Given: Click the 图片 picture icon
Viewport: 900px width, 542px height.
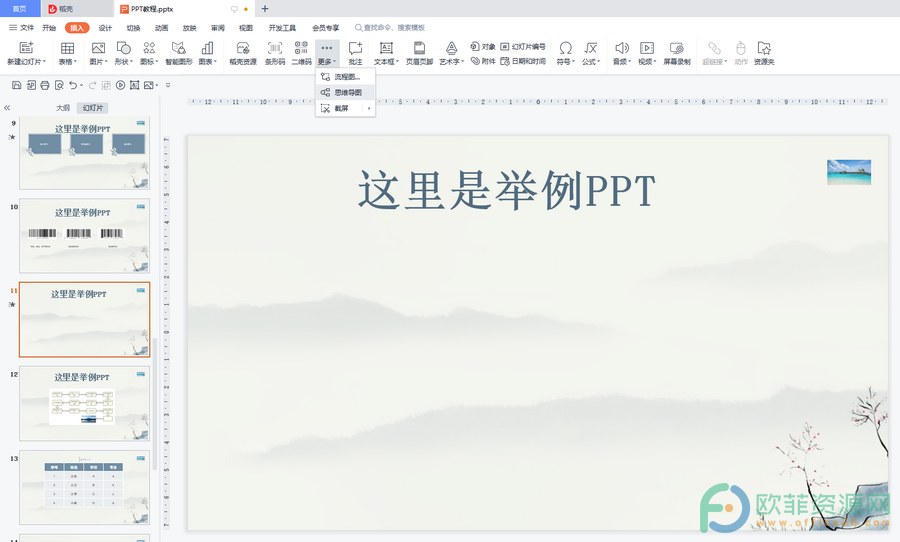Looking at the screenshot, I should [x=98, y=48].
